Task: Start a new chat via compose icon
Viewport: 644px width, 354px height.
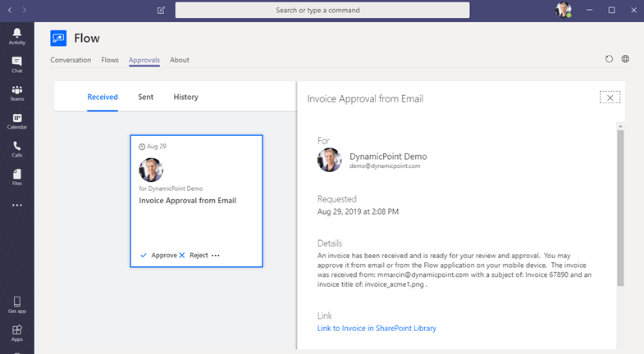Action: 161,11
